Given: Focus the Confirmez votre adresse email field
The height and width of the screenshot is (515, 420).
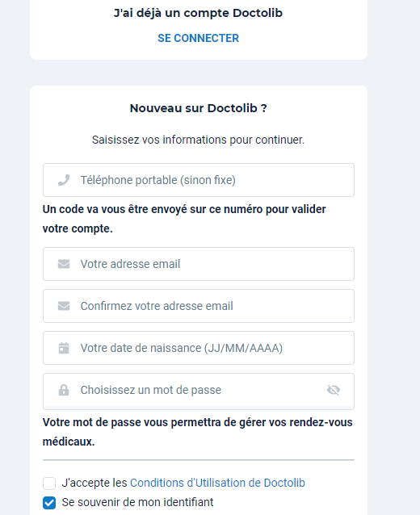Looking at the screenshot, I should [x=199, y=306].
